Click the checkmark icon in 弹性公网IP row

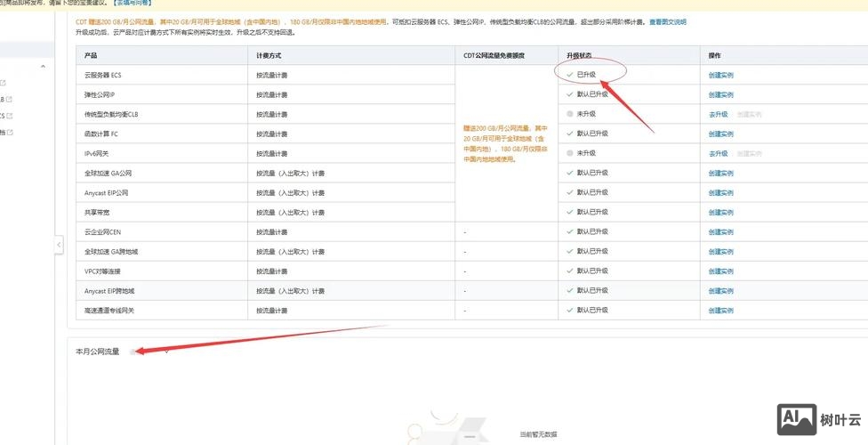click(569, 94)
